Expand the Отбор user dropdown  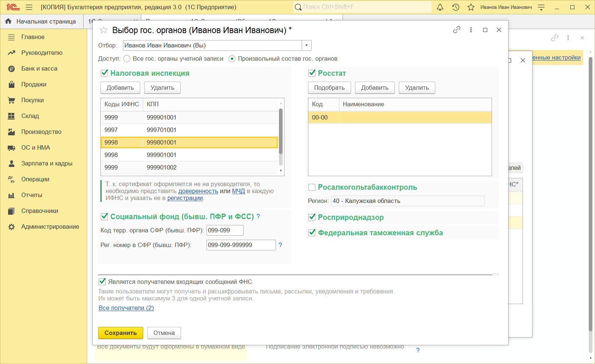coord(307,46)
